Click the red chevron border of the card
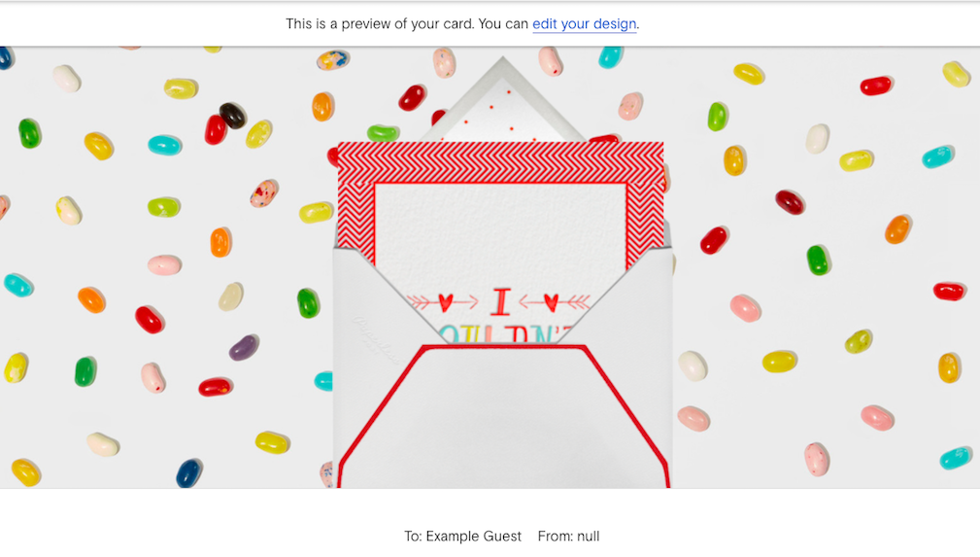This screenshot has height=557, width=980. pyautogui.click(x=500, y=162)
